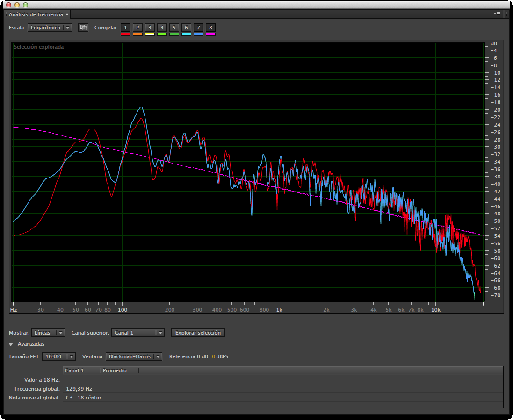The image size is (513, 420).
Task: Close the Análisis de frecuencia tab
Action: [67, 14]
